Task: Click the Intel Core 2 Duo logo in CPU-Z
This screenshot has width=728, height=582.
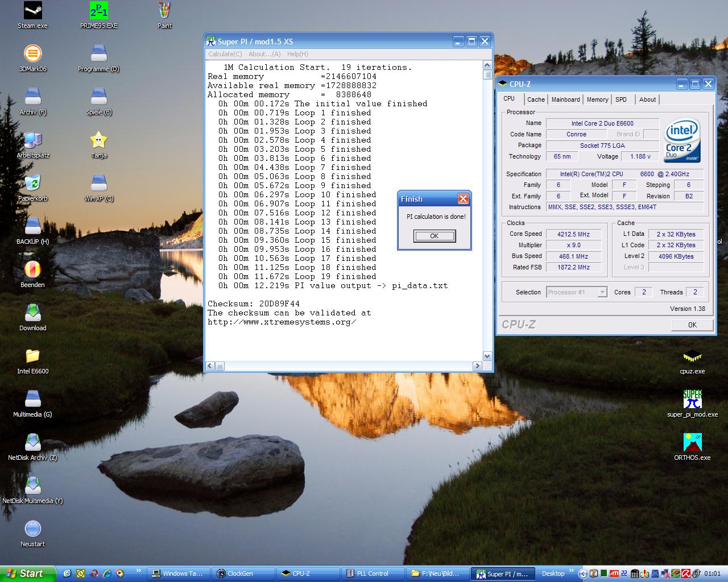Action: click(x=682, y=140)
